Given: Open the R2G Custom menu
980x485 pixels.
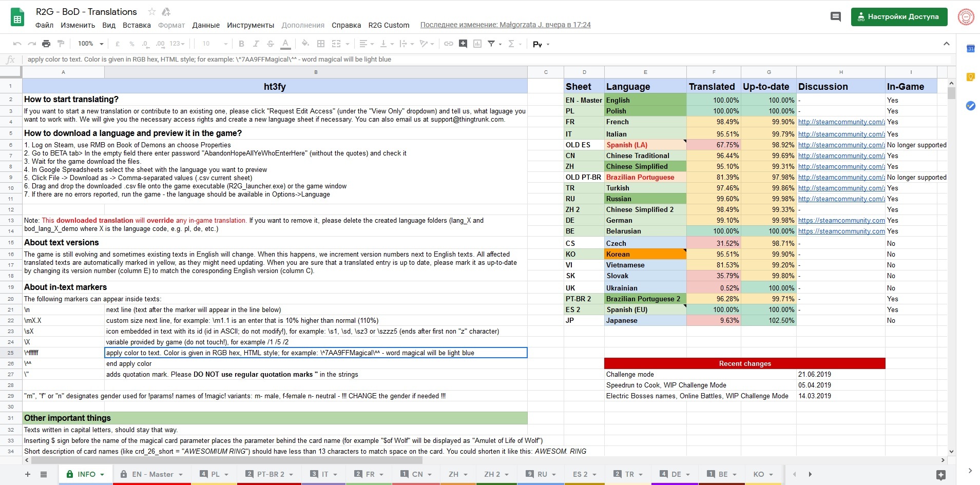Looking at the screenshot, I should click(389, 25).
